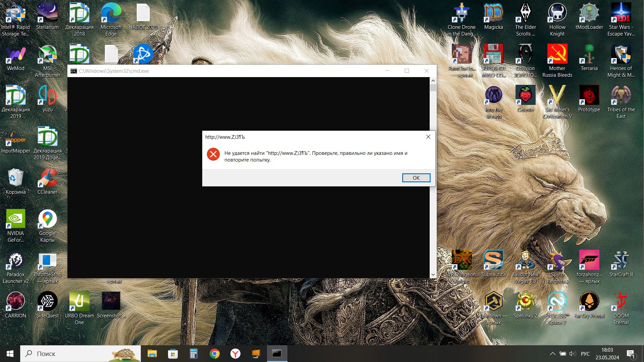Viewport: 644px width, 362px height.
Task: Open the Windows Start menu
Action: point(10,354)
